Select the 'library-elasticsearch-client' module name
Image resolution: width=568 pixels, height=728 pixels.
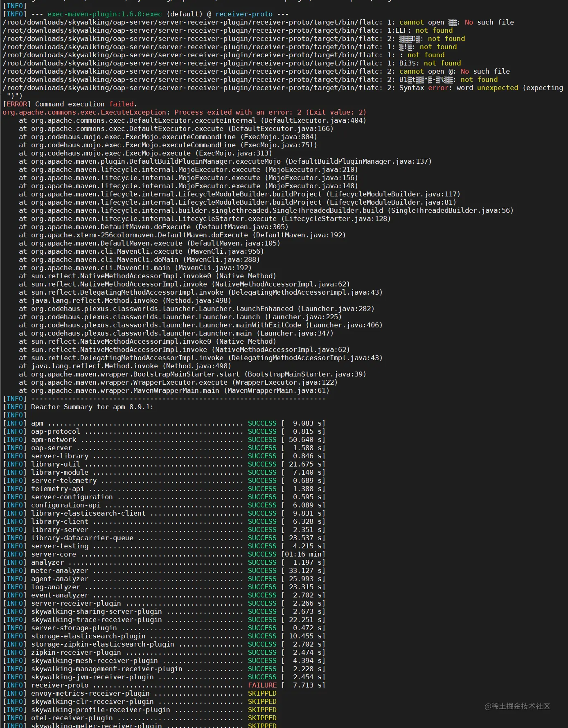(x=88, y=513)
